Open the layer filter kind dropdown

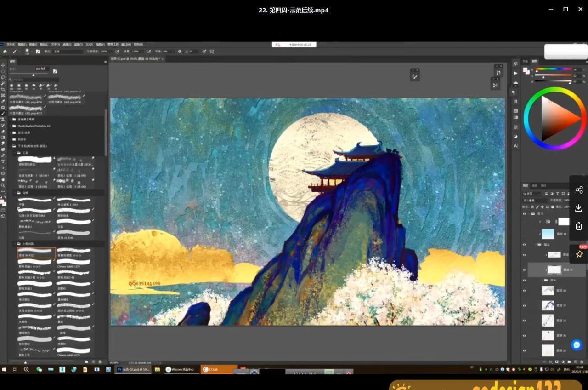point(532,193)
